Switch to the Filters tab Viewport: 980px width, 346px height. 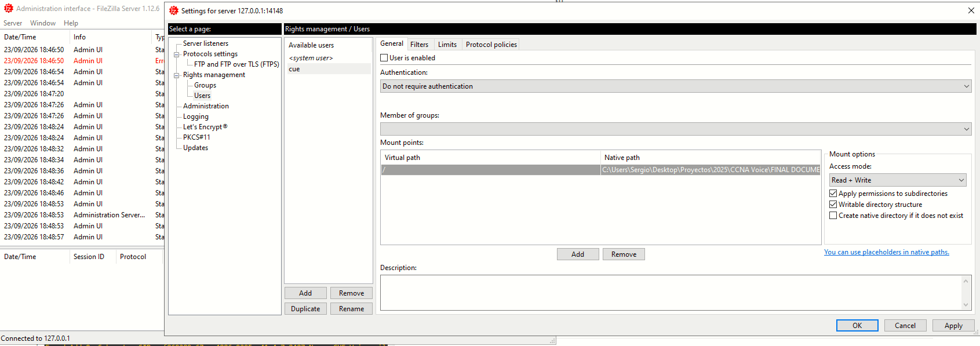coord(420,45)
